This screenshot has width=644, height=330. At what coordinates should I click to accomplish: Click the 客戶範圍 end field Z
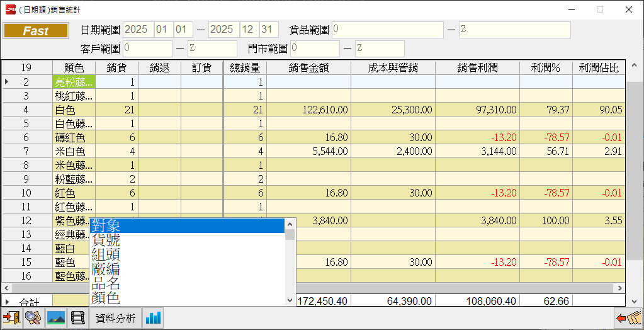[x=212, y=48]
